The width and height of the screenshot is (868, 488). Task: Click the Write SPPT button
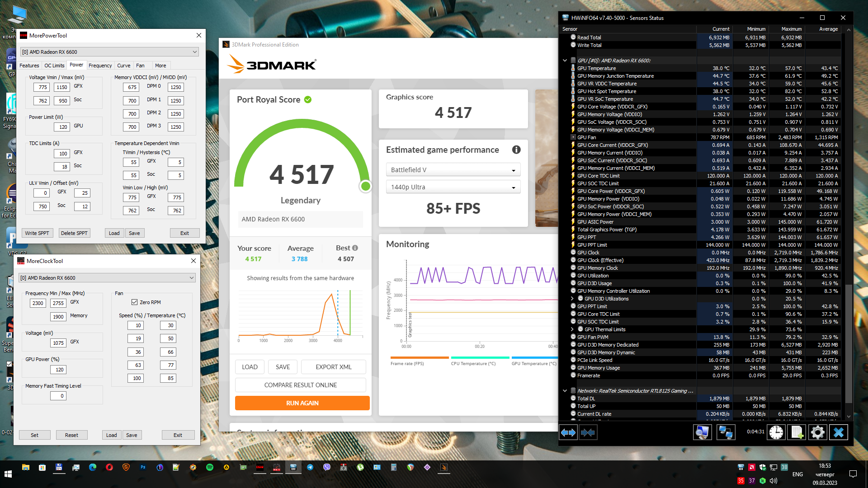(x=37, y=233)
